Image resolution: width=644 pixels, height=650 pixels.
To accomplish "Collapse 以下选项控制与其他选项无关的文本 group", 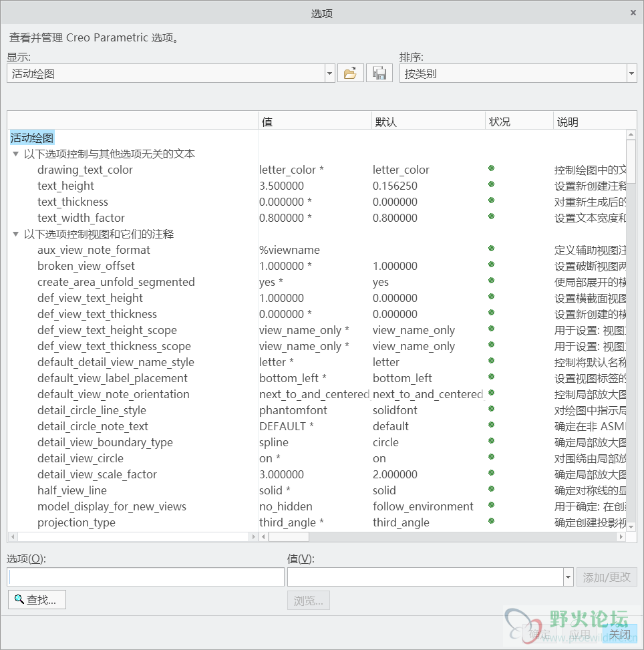I will coord(16,154).
